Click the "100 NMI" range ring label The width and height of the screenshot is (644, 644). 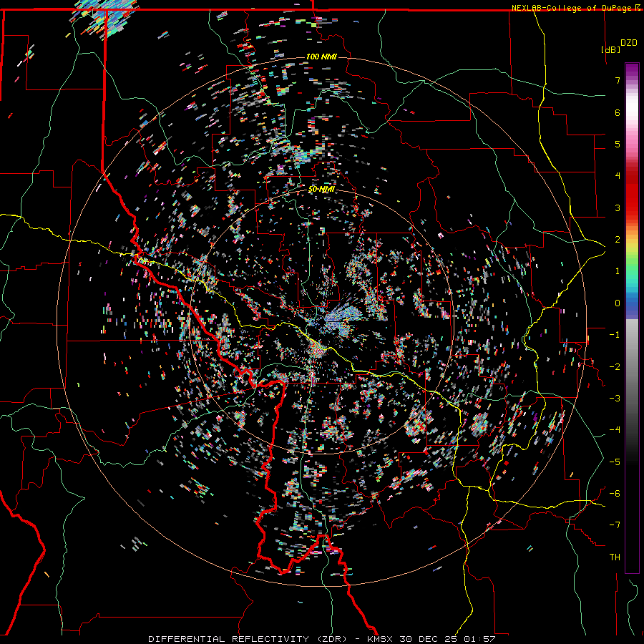click(x=321, y=57)
